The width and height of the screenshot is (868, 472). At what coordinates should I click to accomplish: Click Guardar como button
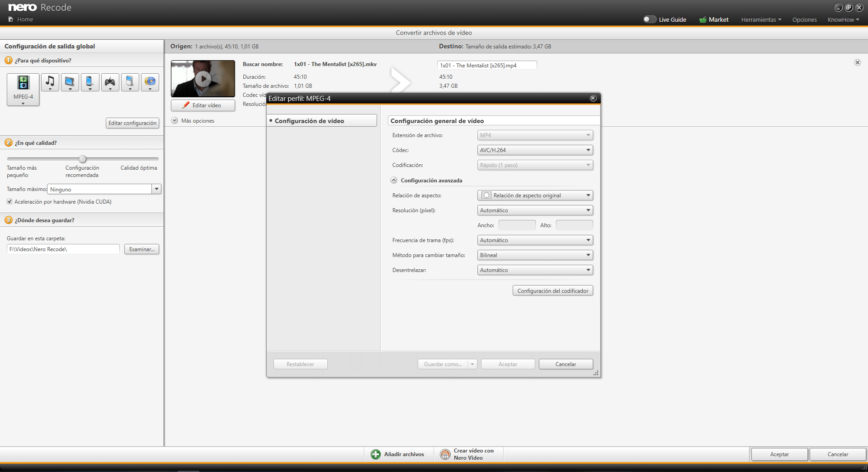click(443, 364)
